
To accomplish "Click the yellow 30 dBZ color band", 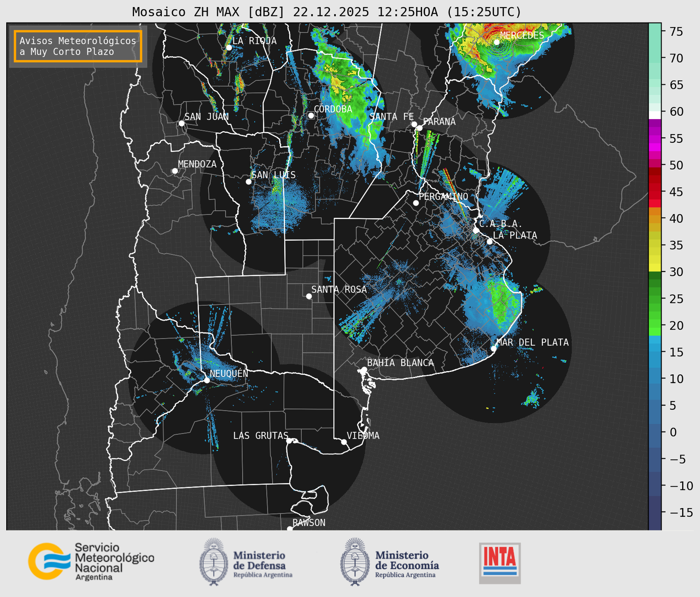I will coord(654,267).
